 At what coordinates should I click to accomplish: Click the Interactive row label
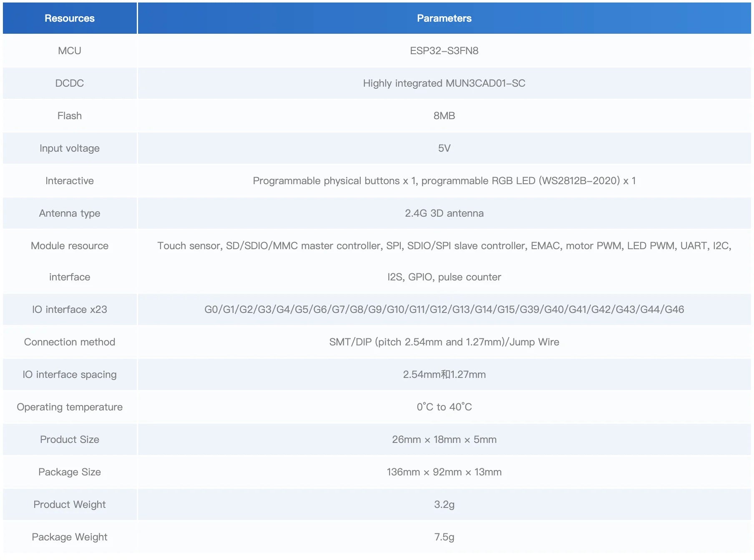(x=70, y=181)
